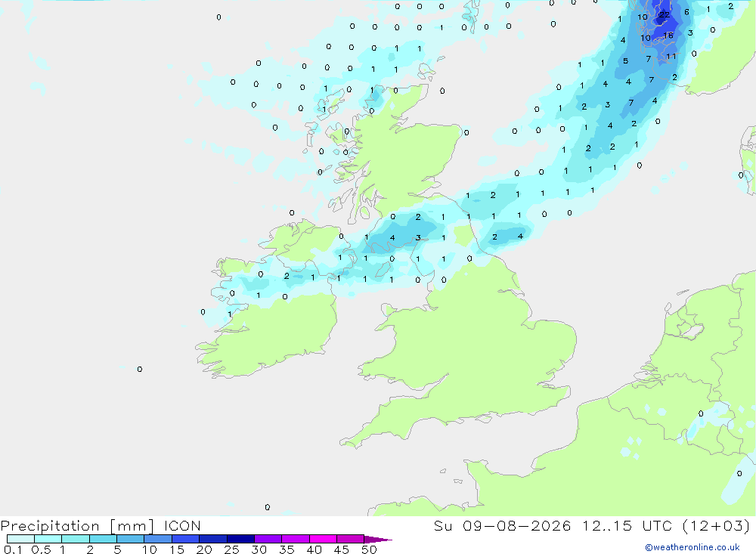This screenshot has width=756, height=554.
Task: Click the legend label '20'
Action: click(x=204, y=549)
